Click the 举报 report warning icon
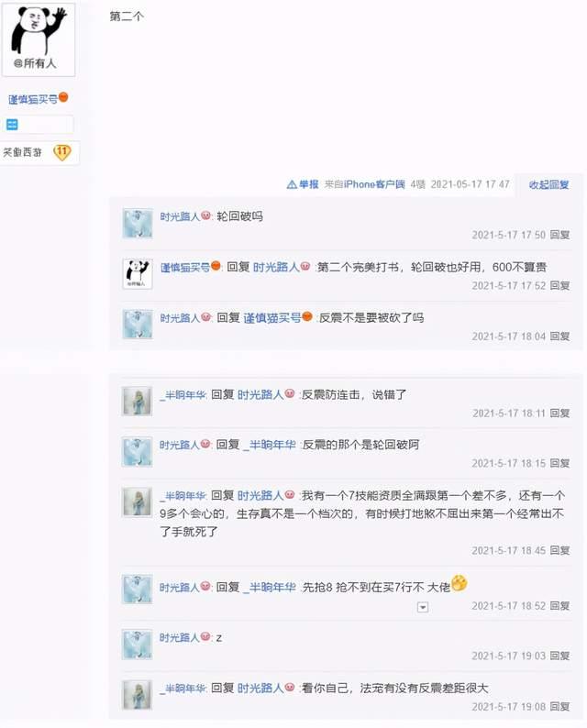The image size is (587, 728). (x=292, y=184)
